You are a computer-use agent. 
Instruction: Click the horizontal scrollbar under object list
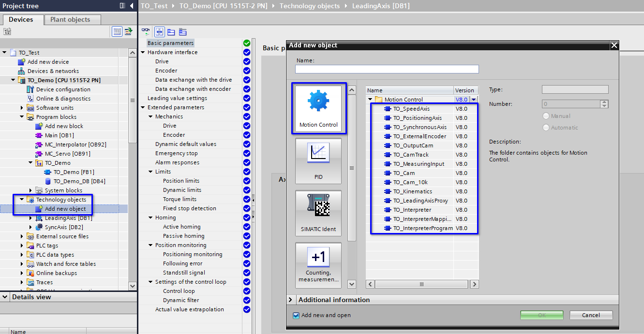pos(422,284)
